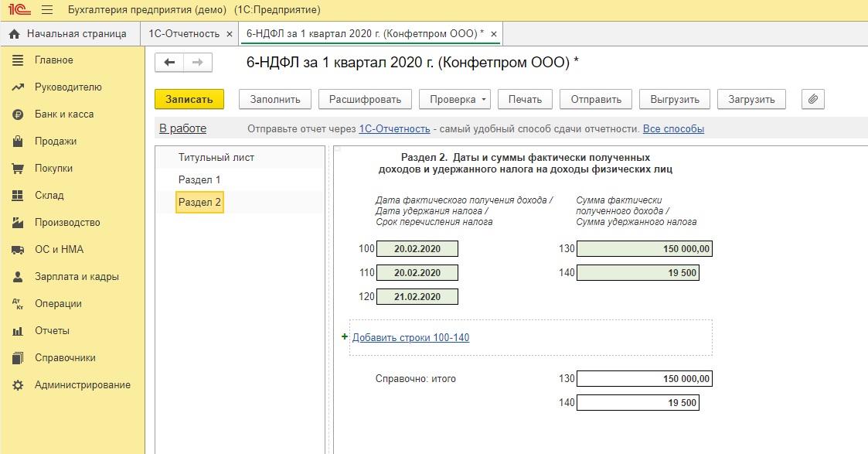The image size is (868, 454).
Task: Edit line 100 date field 20.02.2020
Action: [417, 248]
